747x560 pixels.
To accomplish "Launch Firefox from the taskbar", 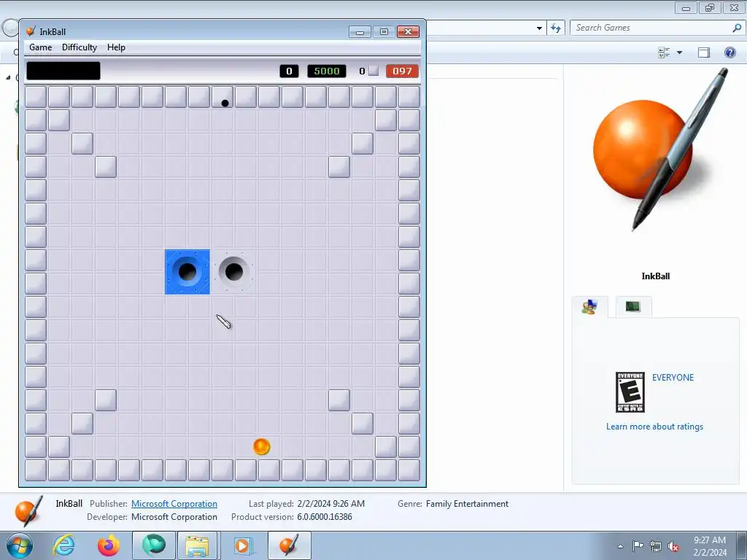I will point(109,545).
